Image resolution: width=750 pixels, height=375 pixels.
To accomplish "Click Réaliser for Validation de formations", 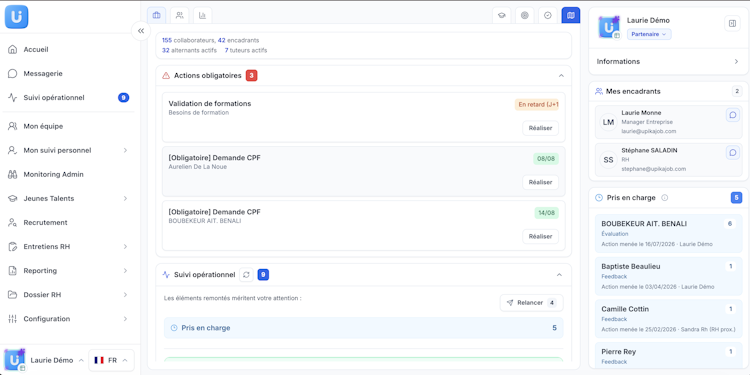I will pyautogui.click(x=540, y=128).
